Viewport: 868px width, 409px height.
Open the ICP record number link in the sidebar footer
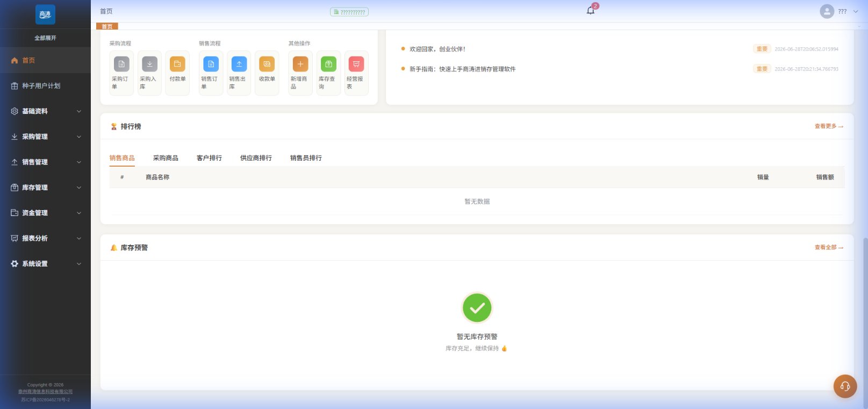(x=45, y=400)
